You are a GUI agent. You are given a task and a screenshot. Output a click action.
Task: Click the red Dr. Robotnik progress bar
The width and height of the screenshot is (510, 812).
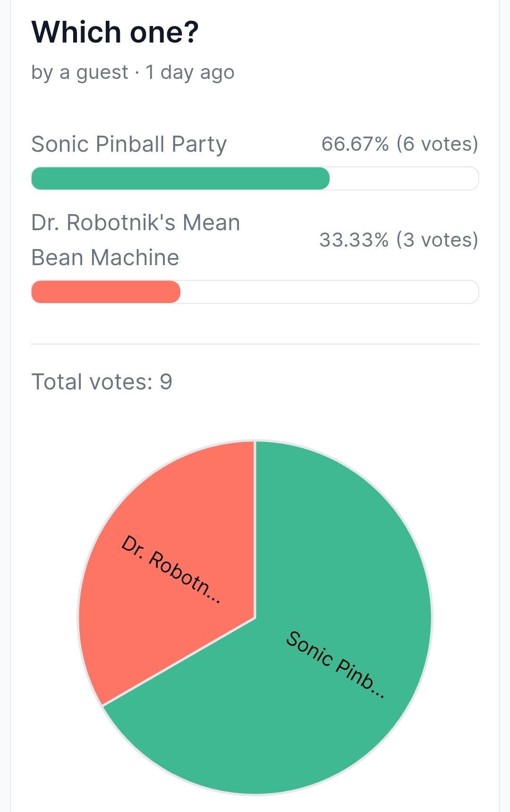tap(106, 292)
